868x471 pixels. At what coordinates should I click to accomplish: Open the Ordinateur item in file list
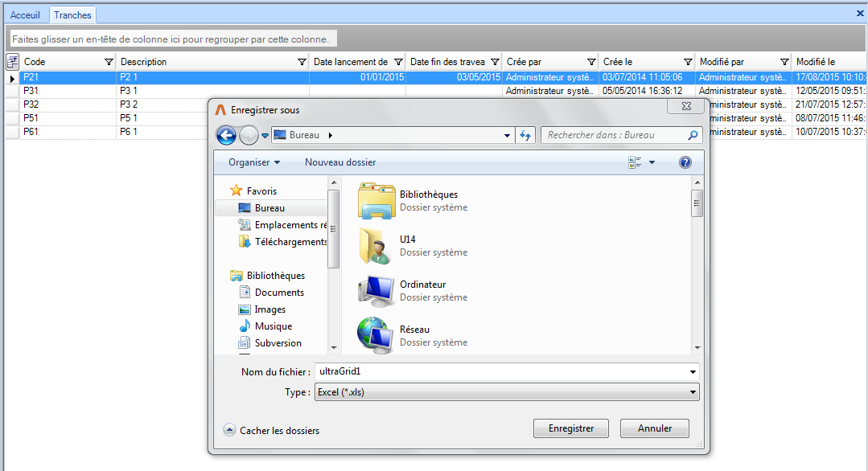point(376,291)
